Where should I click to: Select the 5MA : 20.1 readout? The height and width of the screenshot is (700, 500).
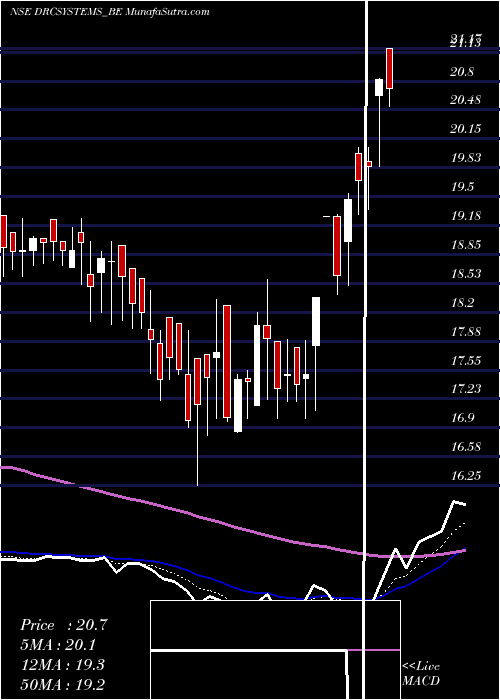click(58, 645)
